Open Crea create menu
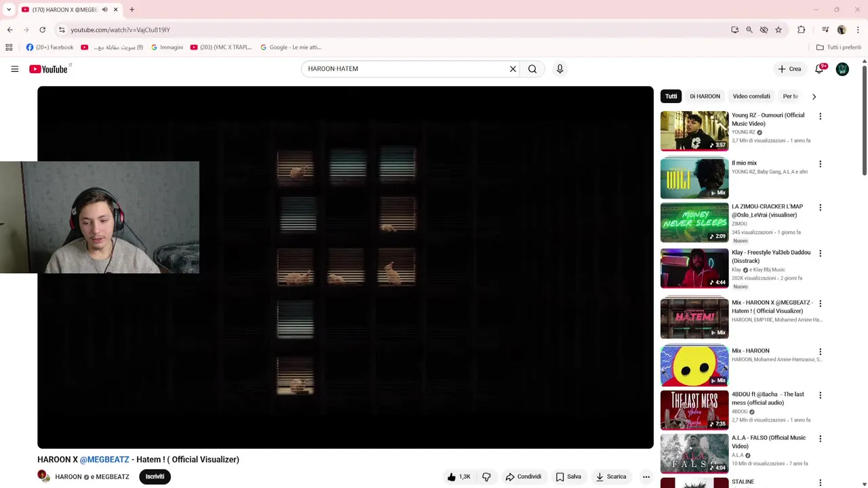868x488 pixels. (x=789, y=68)
